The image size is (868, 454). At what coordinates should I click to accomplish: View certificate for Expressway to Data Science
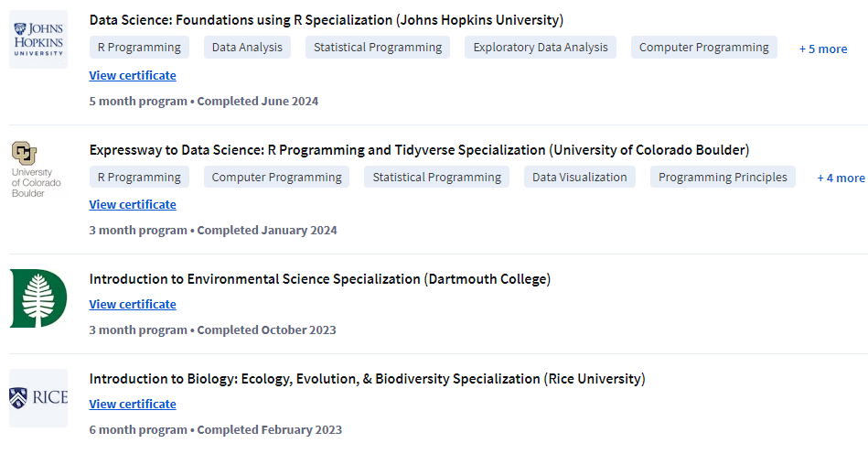(x=133, y=204)
